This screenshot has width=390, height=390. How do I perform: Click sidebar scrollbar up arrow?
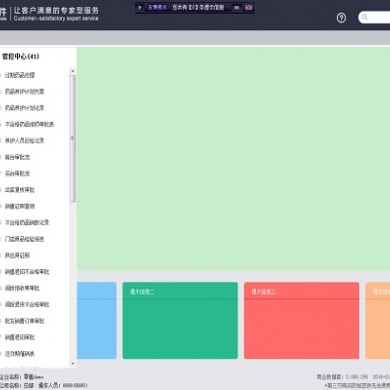click(x=73, y=71)
